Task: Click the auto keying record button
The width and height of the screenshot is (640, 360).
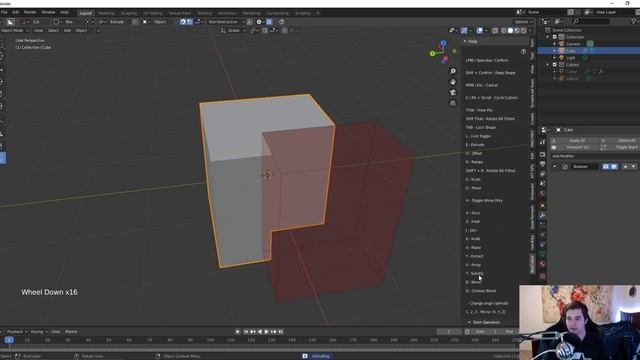Action: (x=238, y=332)
